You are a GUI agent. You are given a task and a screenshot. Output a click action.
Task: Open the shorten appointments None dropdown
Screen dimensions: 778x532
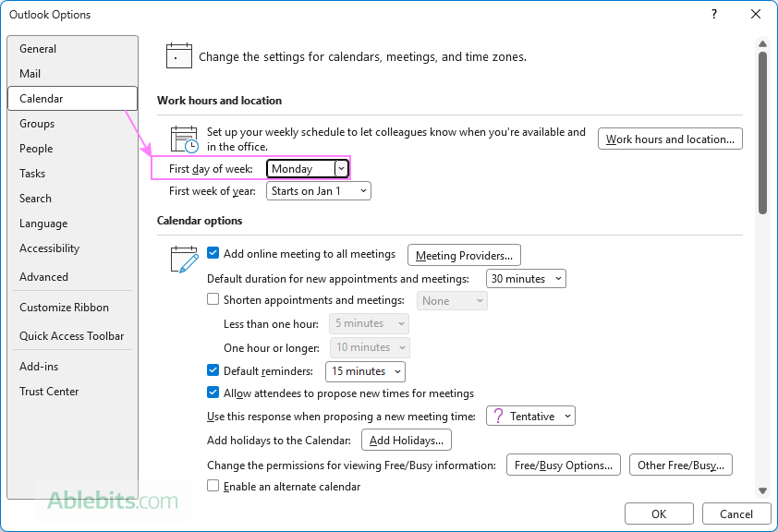(452, 300)
